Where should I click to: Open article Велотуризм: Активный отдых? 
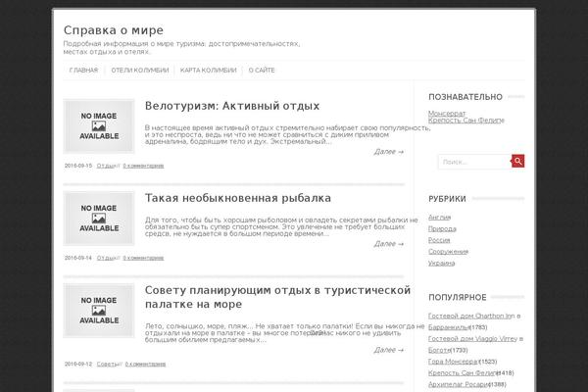click(x=232, y=106)
